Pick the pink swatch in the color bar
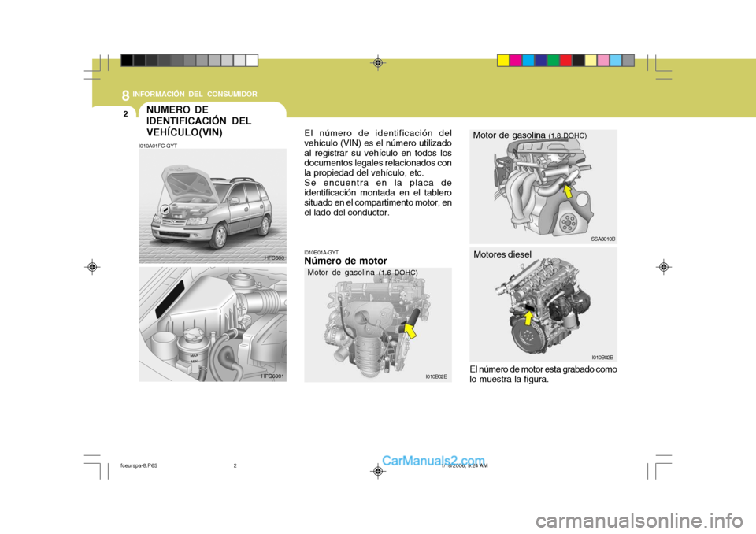Screen dimensions: 756x534 [x=603, y=61]
